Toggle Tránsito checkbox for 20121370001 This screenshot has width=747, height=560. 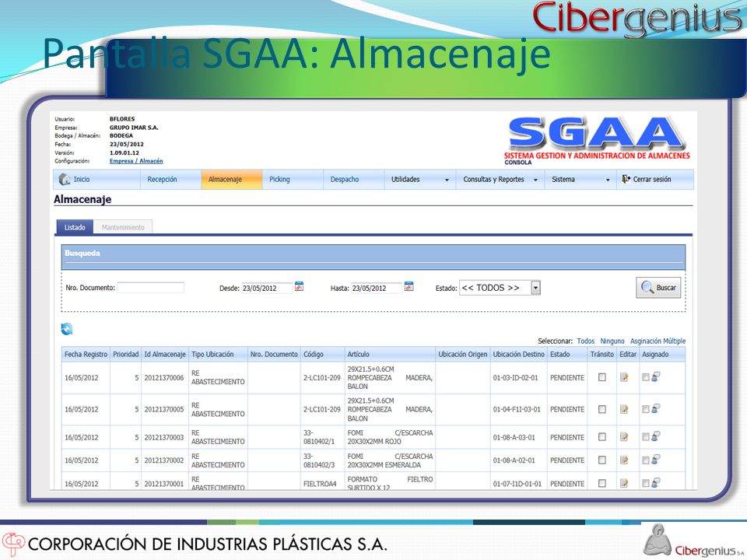click(x=602, y=483)
